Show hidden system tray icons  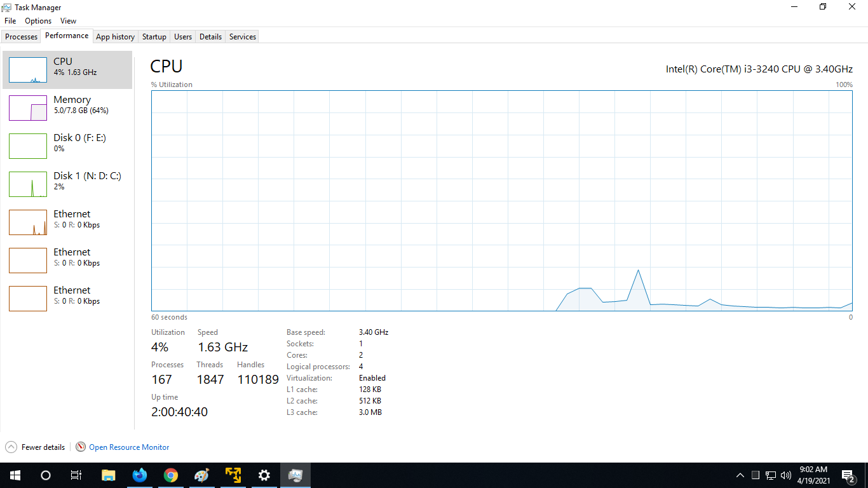click(x=740, y=475)
